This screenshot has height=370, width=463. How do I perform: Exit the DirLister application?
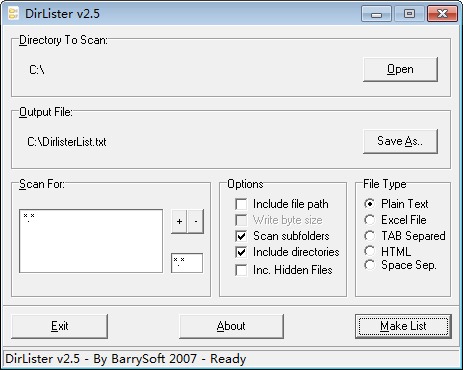[x=60, y=326]
